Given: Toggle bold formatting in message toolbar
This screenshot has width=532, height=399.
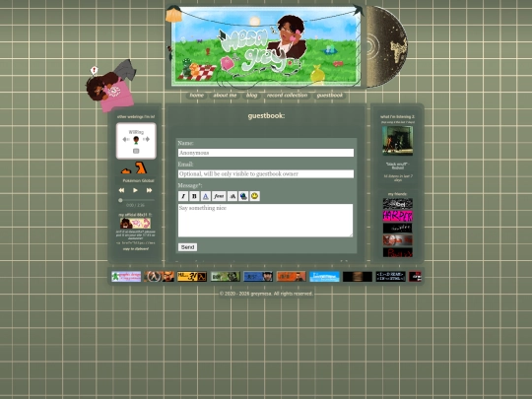Looking at the screenshot, I should (x=194, y=196).
